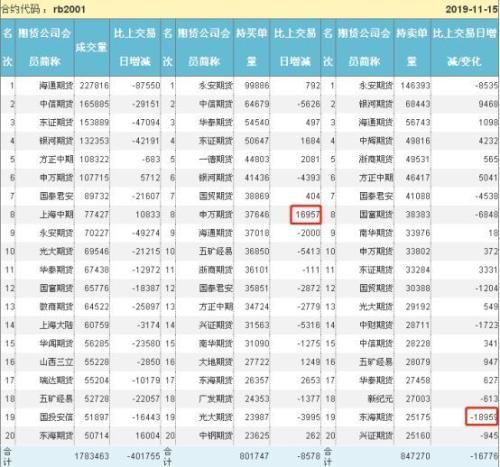Viewport: 500px width, 467px height.
Task: Click trading volume value 227816
Action: pos(94,86)
